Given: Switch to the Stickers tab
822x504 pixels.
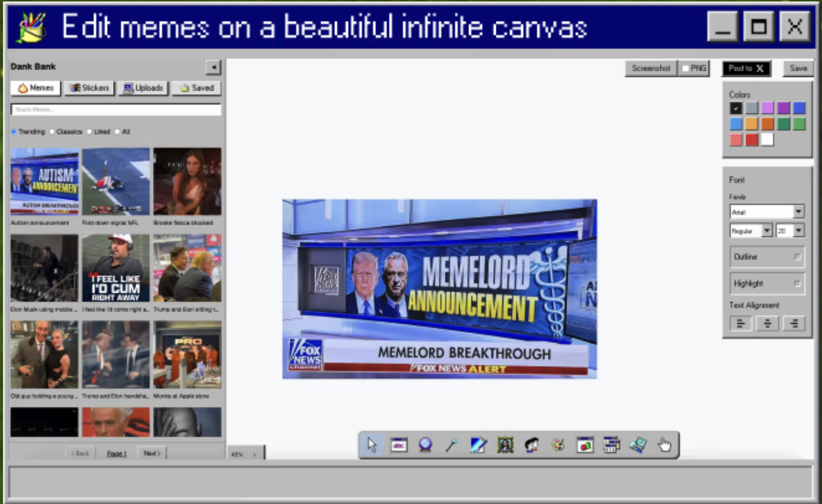Looking at the screenshot, I should click(89, 88).
